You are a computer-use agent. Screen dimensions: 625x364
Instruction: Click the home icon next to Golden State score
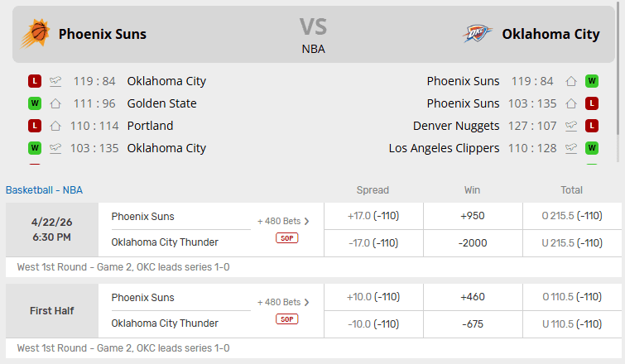[55, 103]
